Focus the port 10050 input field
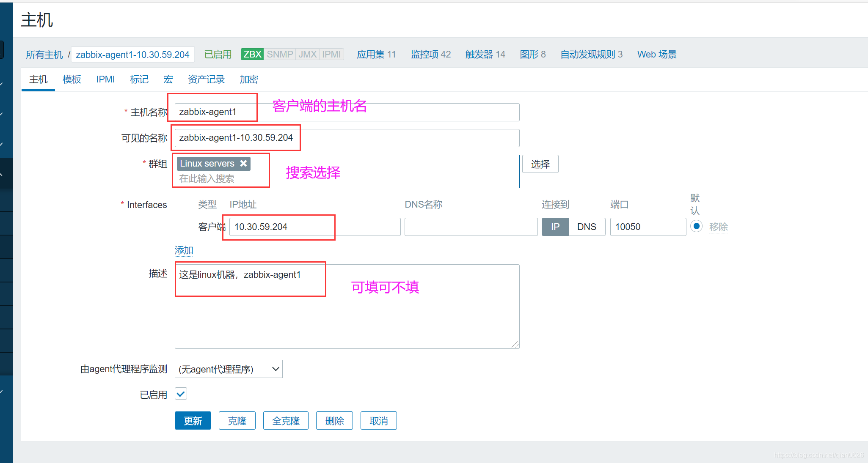The width and height of the screenshot is (868, 463). pyautogui.click(x=648, y=227)
